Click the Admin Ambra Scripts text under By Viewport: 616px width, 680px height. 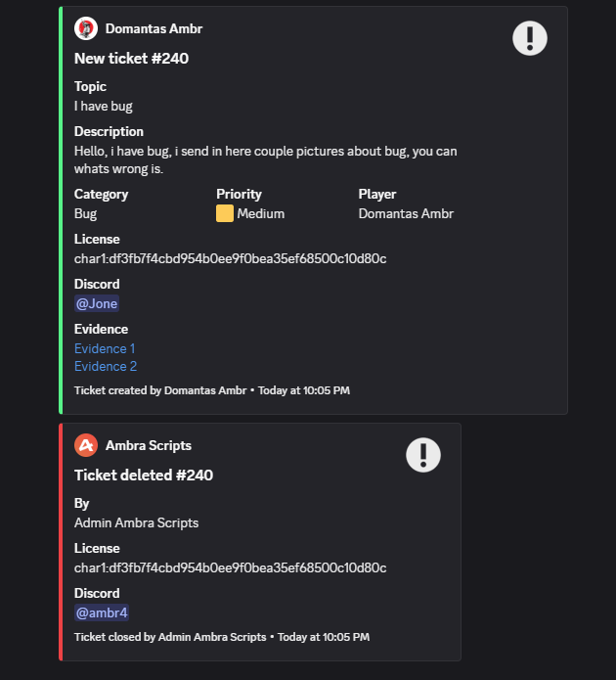point(136,522)
